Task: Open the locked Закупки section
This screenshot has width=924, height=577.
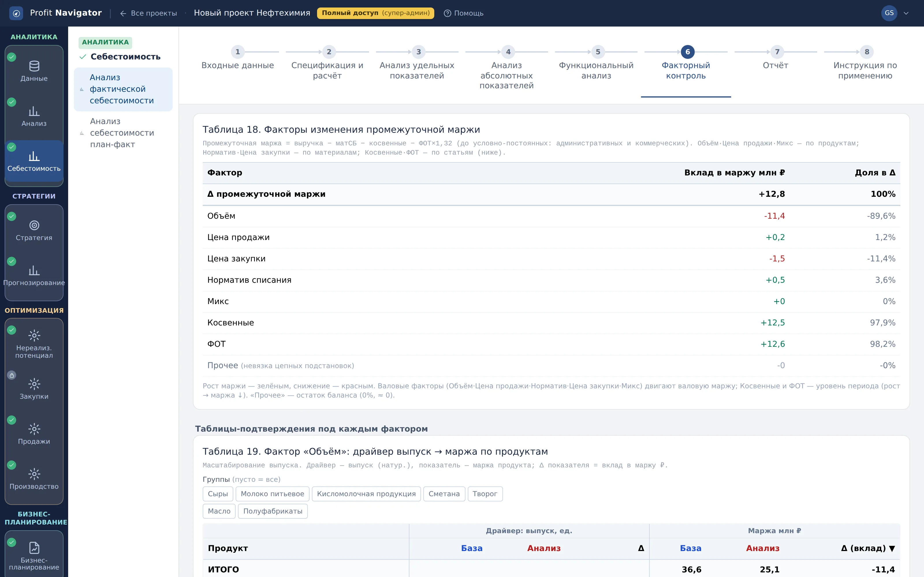Action: click(x=34, y=389)
